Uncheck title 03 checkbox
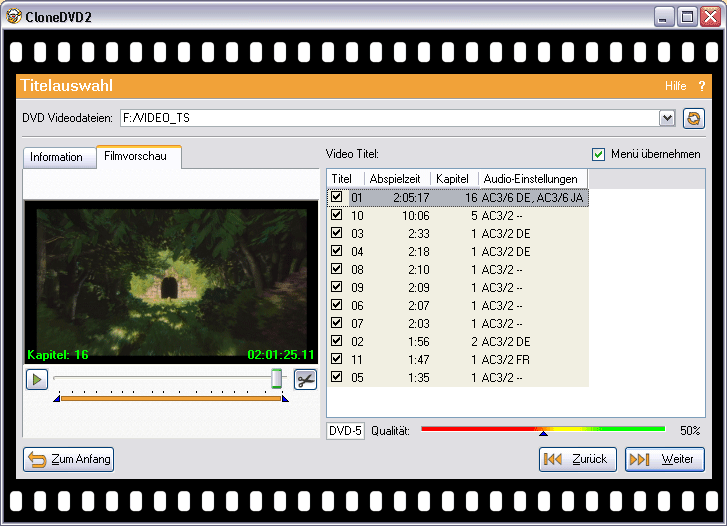 click(x=337, y=233)
